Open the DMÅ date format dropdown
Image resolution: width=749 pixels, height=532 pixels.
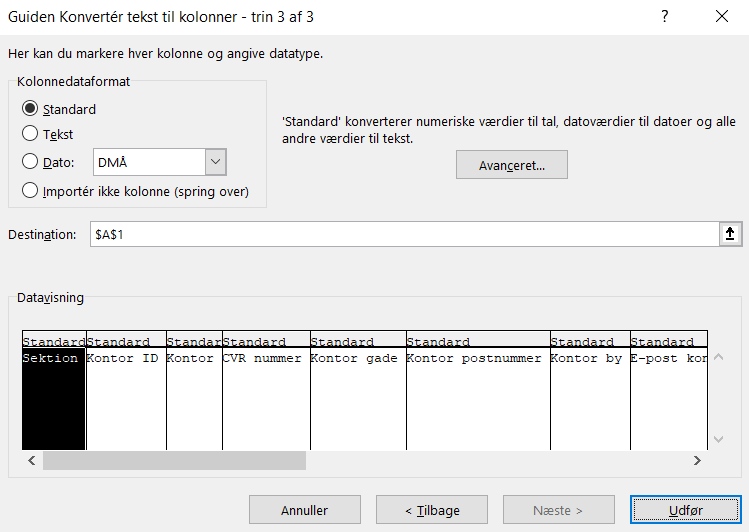216,162
